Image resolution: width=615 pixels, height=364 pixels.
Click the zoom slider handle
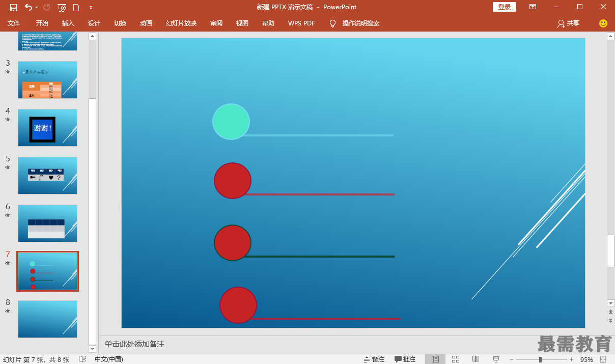click(540, 359)
